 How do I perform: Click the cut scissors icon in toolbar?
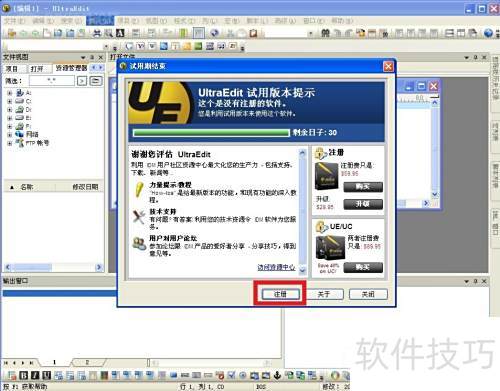(x=230, y=33)
